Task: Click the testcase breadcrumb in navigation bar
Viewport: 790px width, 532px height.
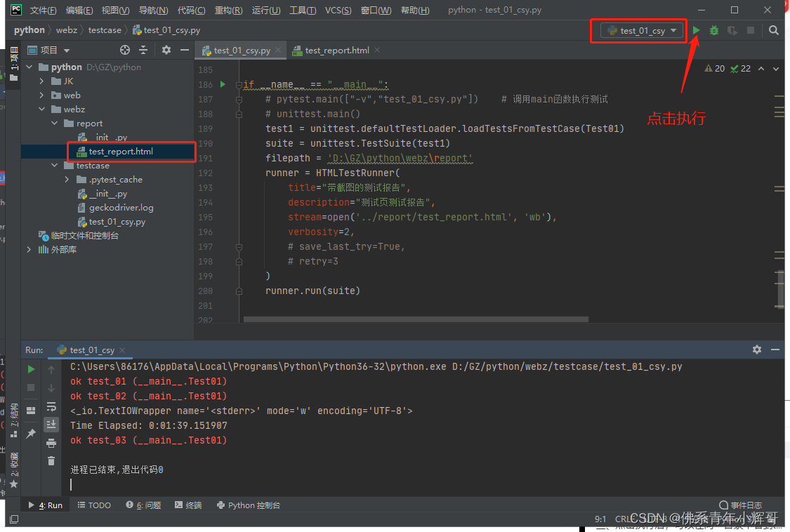Action: (x=105, y=30)
